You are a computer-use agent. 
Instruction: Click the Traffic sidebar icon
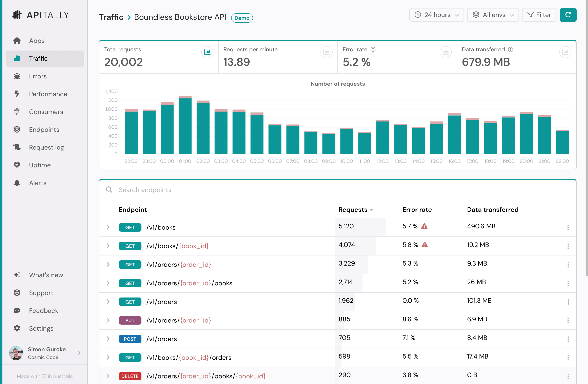(17, 58)
